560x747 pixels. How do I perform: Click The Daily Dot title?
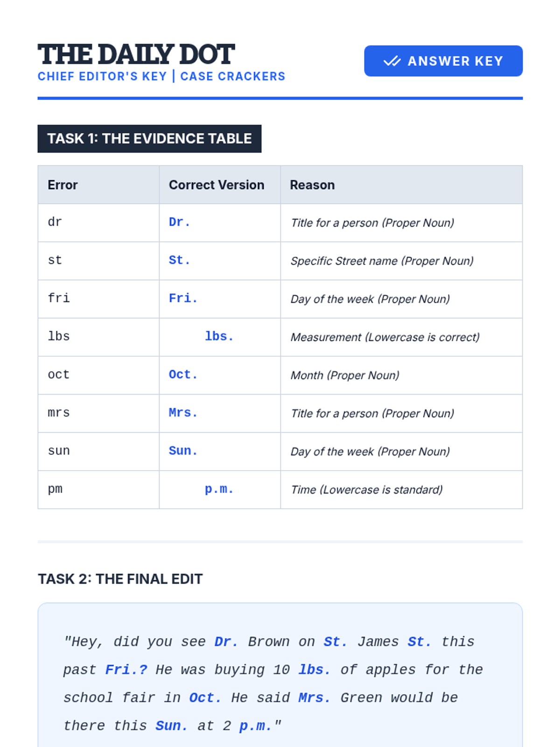(136, 55)
